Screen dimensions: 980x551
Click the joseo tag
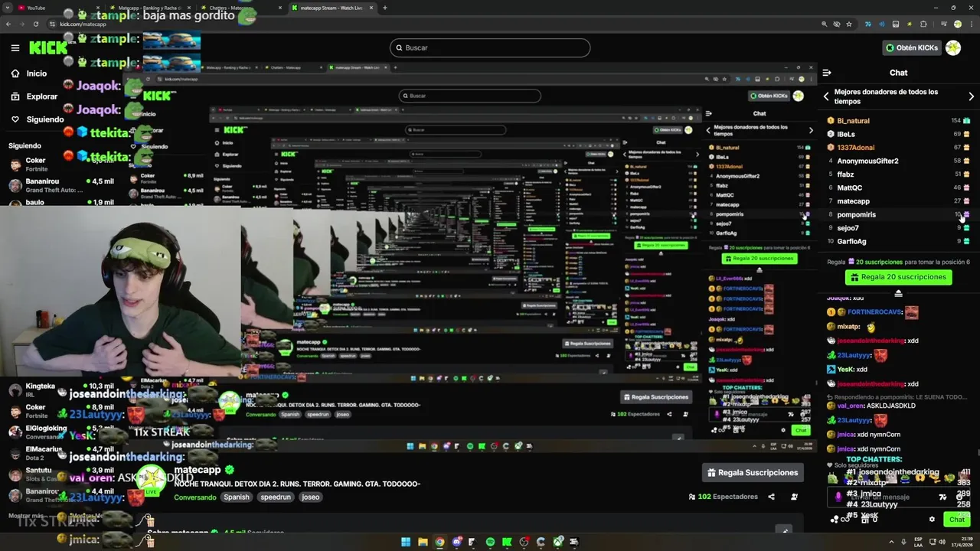[x=310, y=497]
